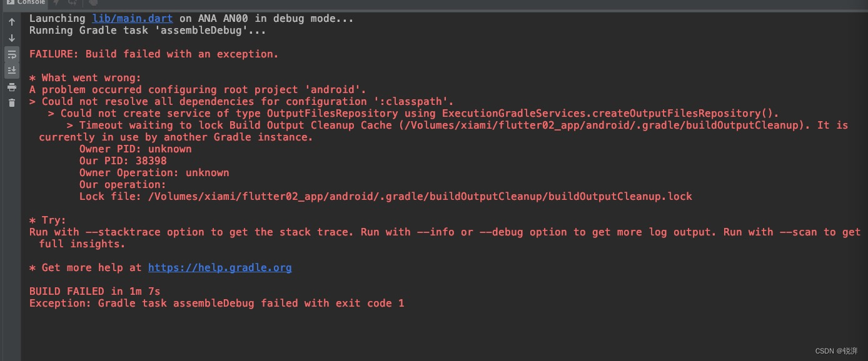This screenshot has height=361, width=868.
Task: Click the 'Owner PID: unknown' line
Action: tap(135, 149)
